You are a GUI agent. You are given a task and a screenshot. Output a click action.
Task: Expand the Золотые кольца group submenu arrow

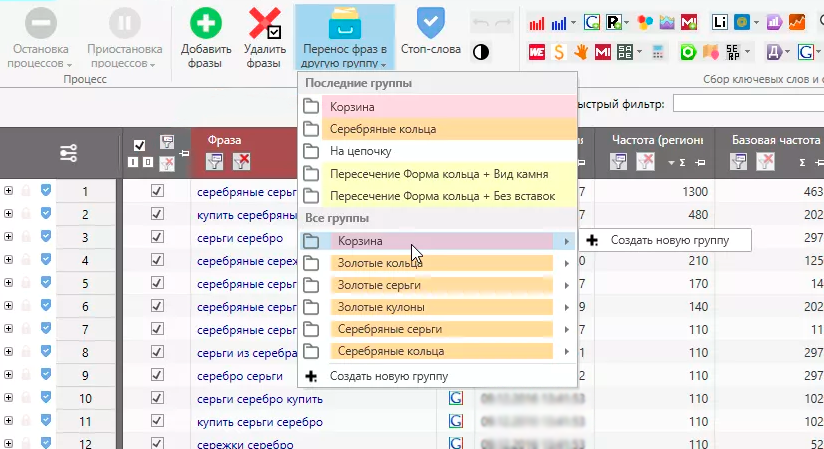click(x=567, y=263)
